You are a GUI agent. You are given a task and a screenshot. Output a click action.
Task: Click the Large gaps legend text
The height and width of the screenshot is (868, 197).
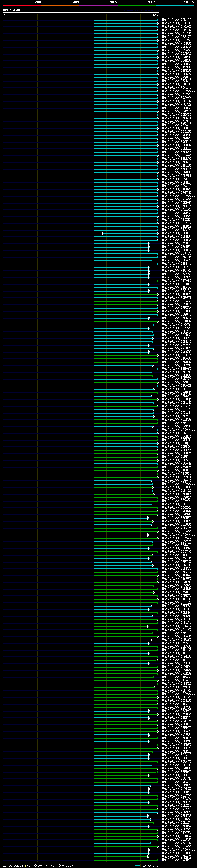[38, 865]
